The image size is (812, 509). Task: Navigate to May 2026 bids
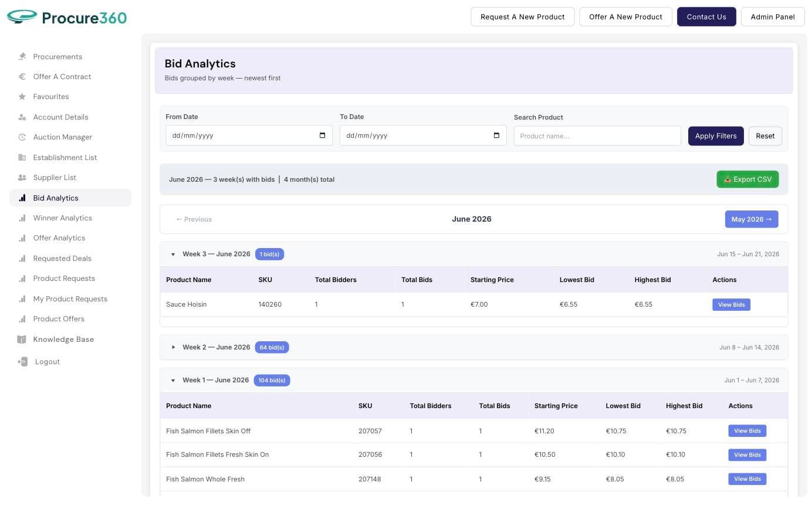coord(752,219)
